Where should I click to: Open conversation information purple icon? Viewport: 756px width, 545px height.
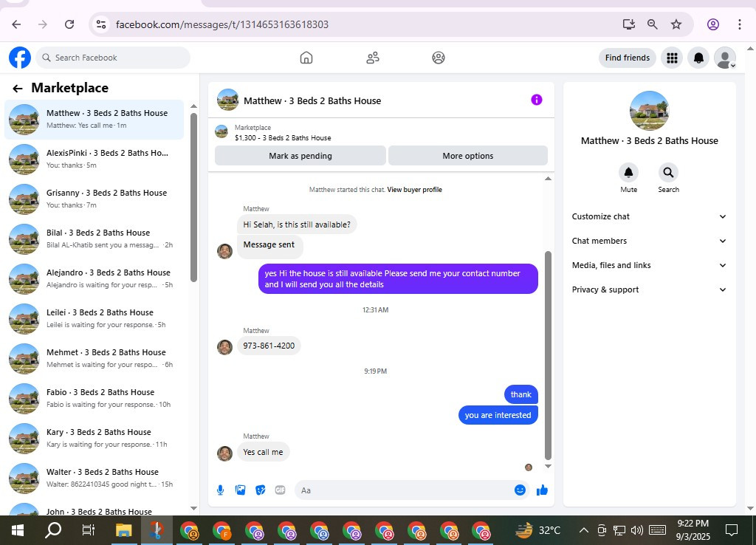(537, 100)
